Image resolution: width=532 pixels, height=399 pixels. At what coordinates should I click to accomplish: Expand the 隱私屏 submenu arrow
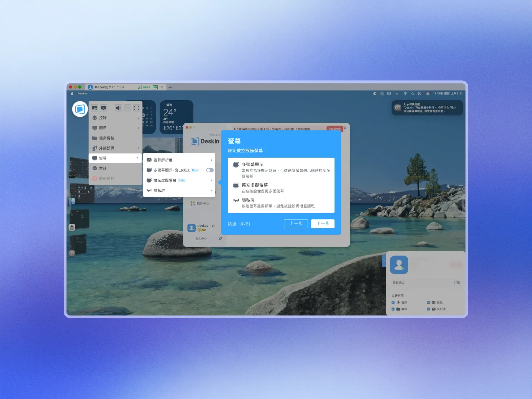tap(211, 190)
